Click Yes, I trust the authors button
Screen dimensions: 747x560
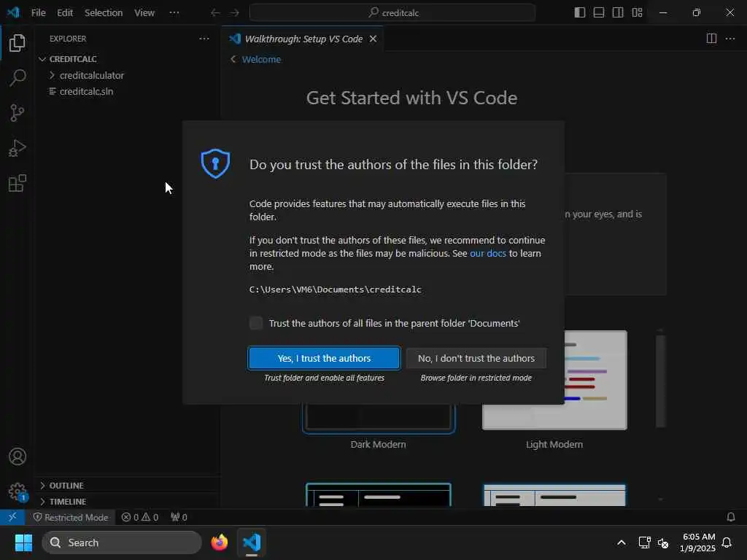coord(324,358)
